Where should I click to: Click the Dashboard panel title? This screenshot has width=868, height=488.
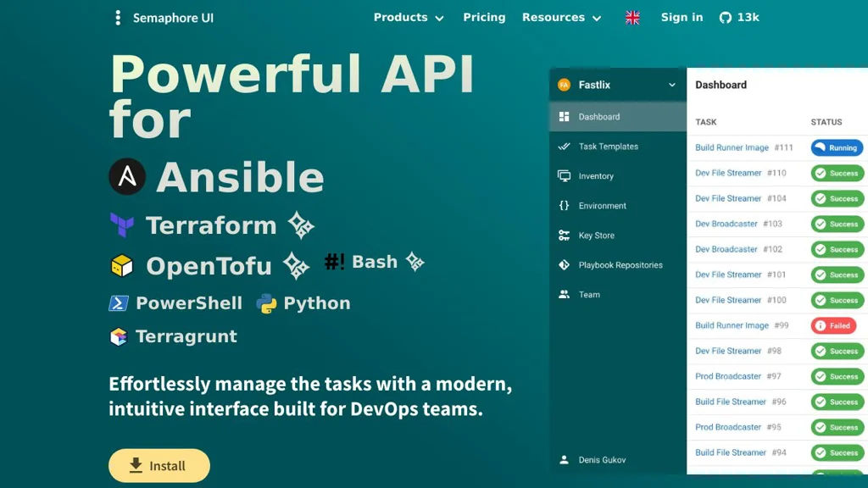click(721, 85)
